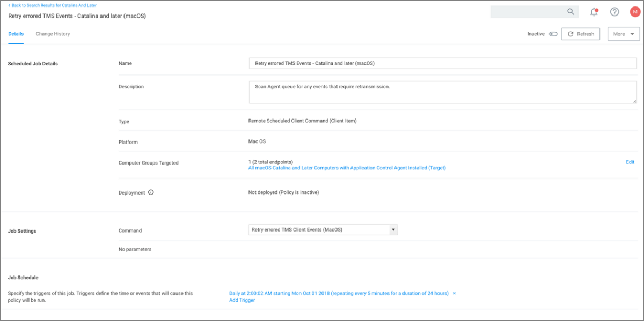Open the help question mark icon
Screen dimensions: 644x321
(614, 12)
